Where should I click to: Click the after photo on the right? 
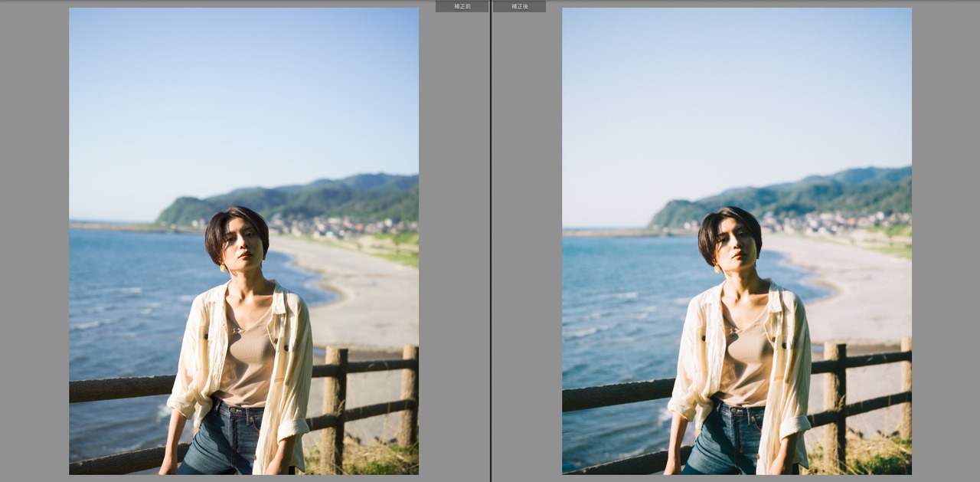click(x=737, y=241)
